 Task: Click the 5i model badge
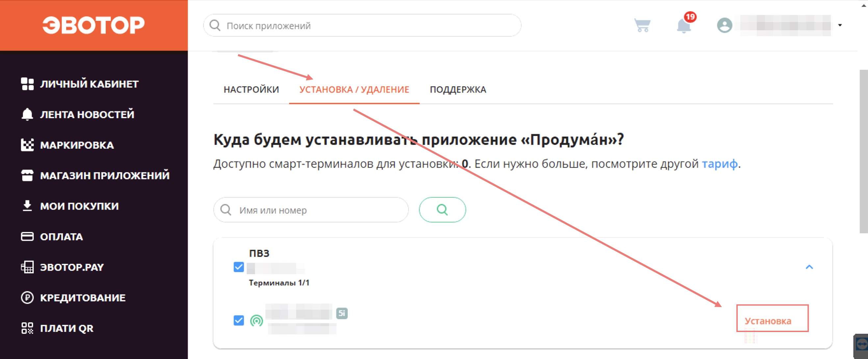[x=342, y=313]
